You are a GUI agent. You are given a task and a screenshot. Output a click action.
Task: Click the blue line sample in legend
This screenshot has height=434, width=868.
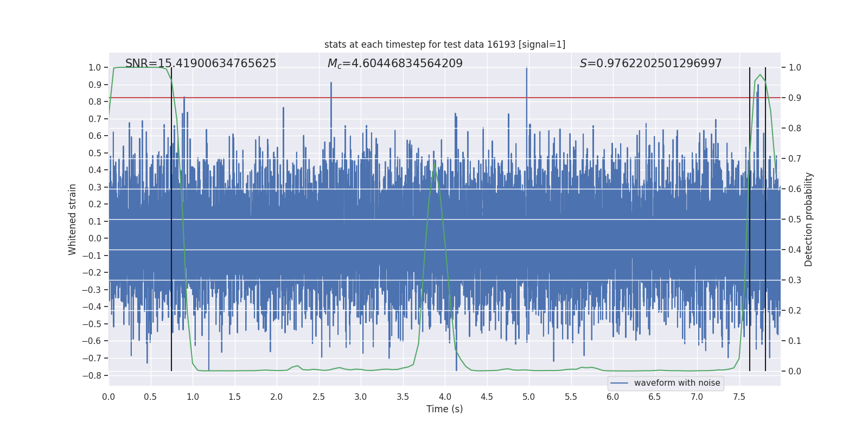click(619, 383)
